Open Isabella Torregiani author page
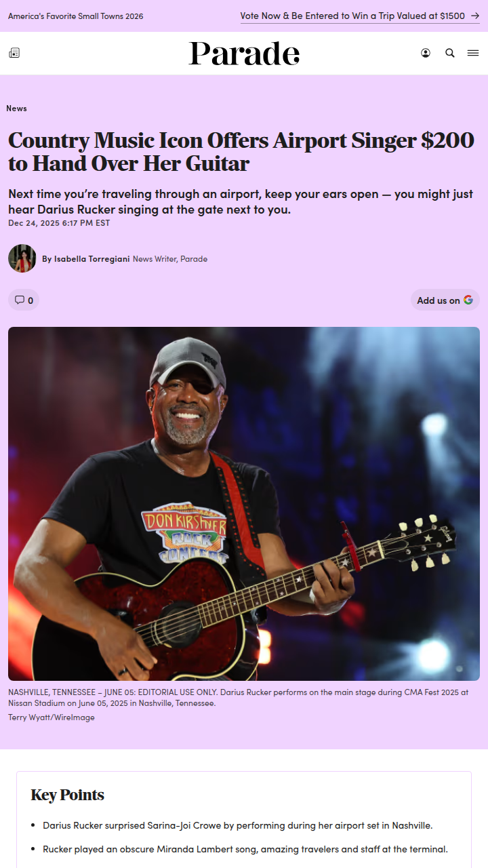 (x=91, y=259)
